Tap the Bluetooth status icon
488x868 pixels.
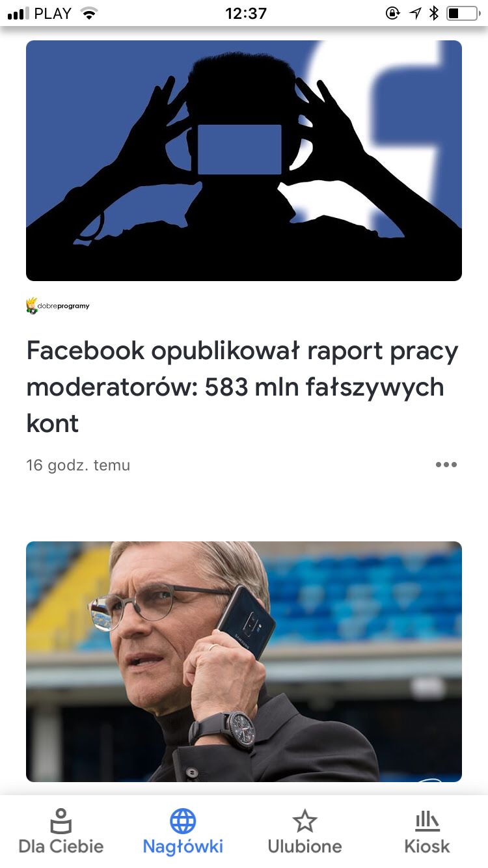click(x=433, y=13)
